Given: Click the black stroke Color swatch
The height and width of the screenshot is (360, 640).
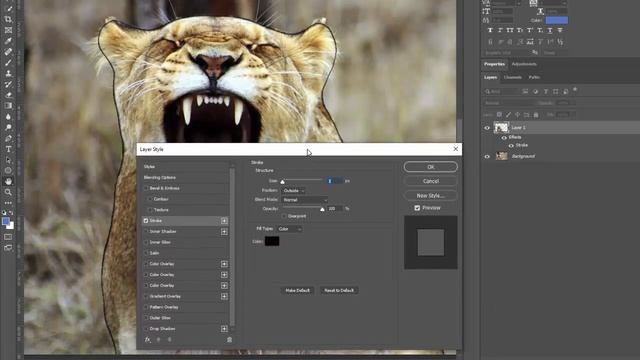Looking at the screenshot, I should [x=272, y=241].
